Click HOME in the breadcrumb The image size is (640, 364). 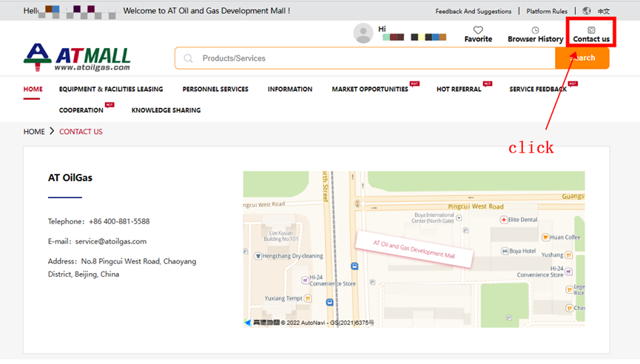(x=34, y=132)
